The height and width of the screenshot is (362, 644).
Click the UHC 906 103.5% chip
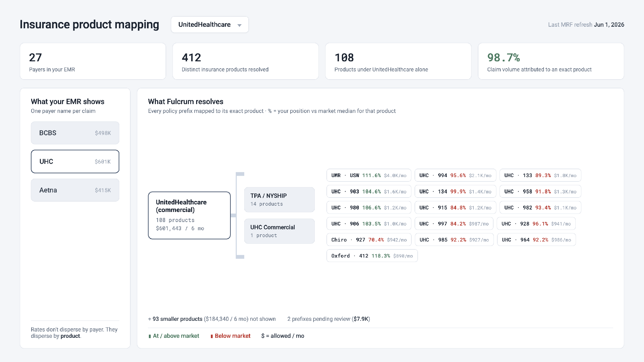[x=369, y=224]
